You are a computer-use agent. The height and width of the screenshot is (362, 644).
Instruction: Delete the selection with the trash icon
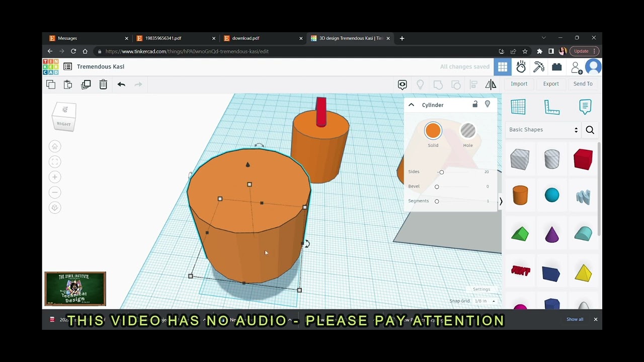coord(103,84)
